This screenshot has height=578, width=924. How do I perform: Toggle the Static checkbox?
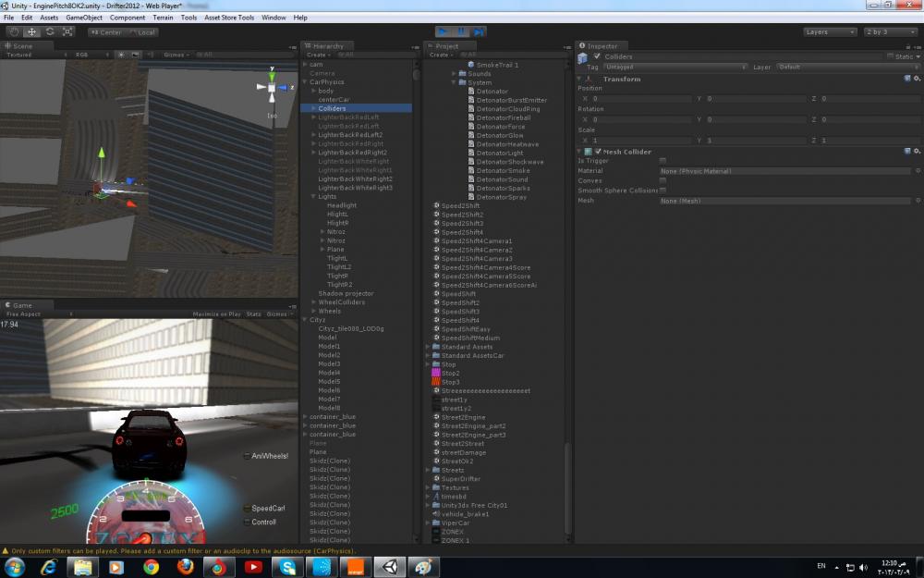tap(890, 56)
